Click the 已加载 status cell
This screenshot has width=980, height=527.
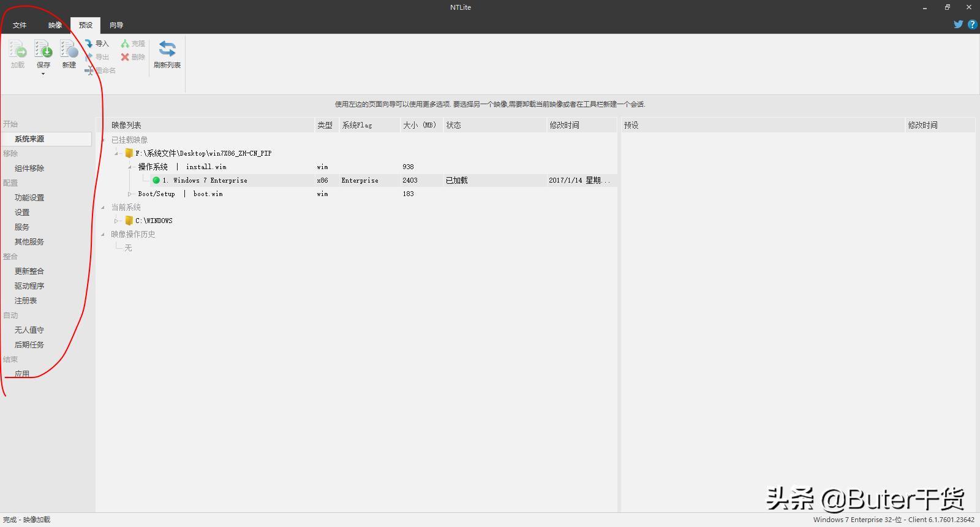tap(456, 180)
